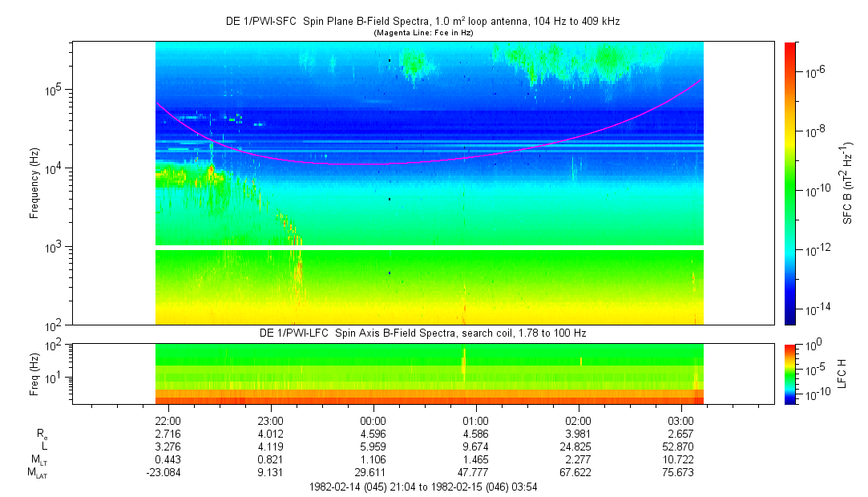Click the L value 52.870

(x=680, y=446)
